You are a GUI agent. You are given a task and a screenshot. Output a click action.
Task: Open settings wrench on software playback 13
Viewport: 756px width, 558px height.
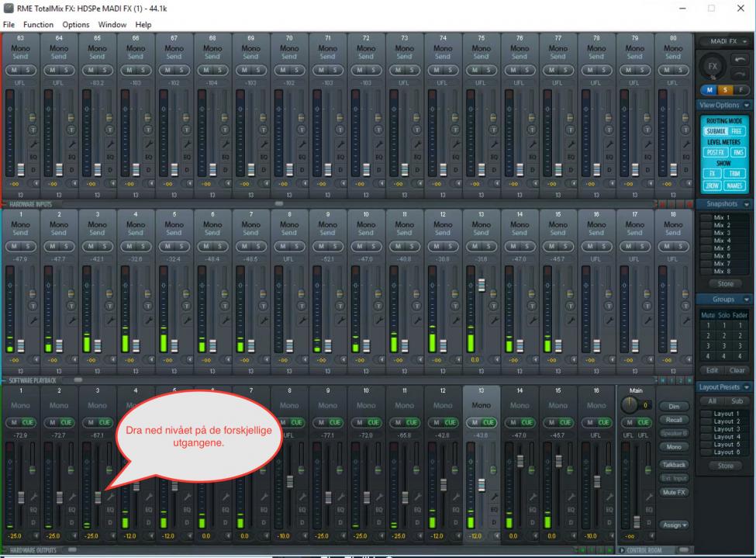[x=494, y=320]
